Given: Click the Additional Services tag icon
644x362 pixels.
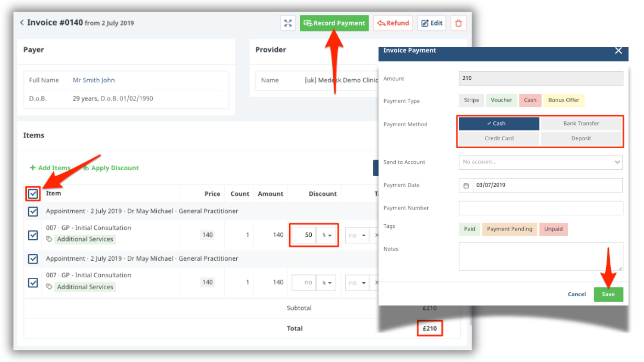Looking at the screenshot, I should point(49,239).
